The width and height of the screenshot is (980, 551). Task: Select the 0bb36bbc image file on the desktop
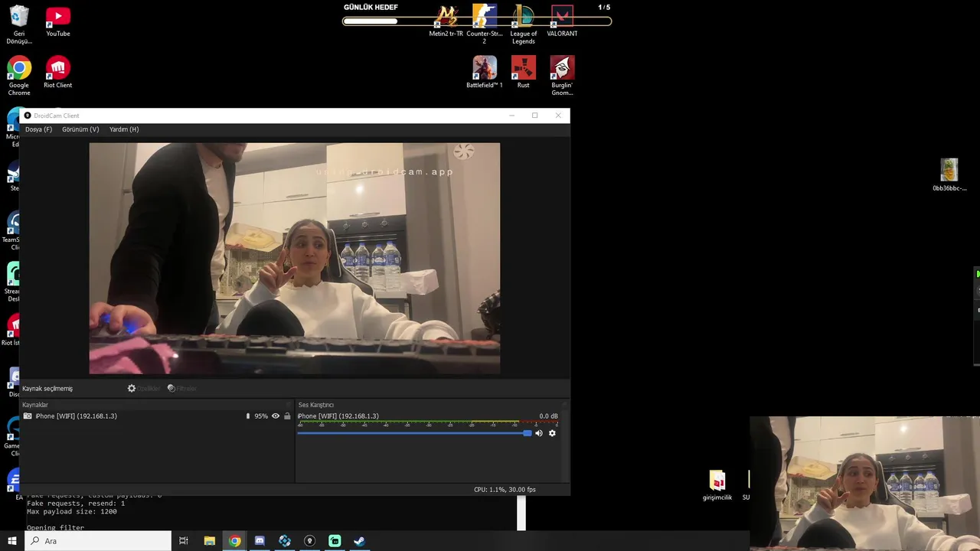pyautogui.click(x=949, y=174)
